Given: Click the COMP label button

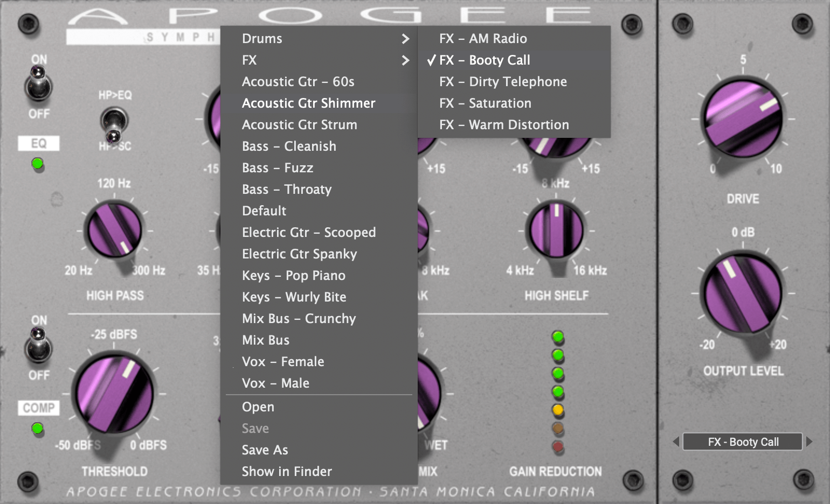Looking at the screenshot, I should click(x=38, y=408).
